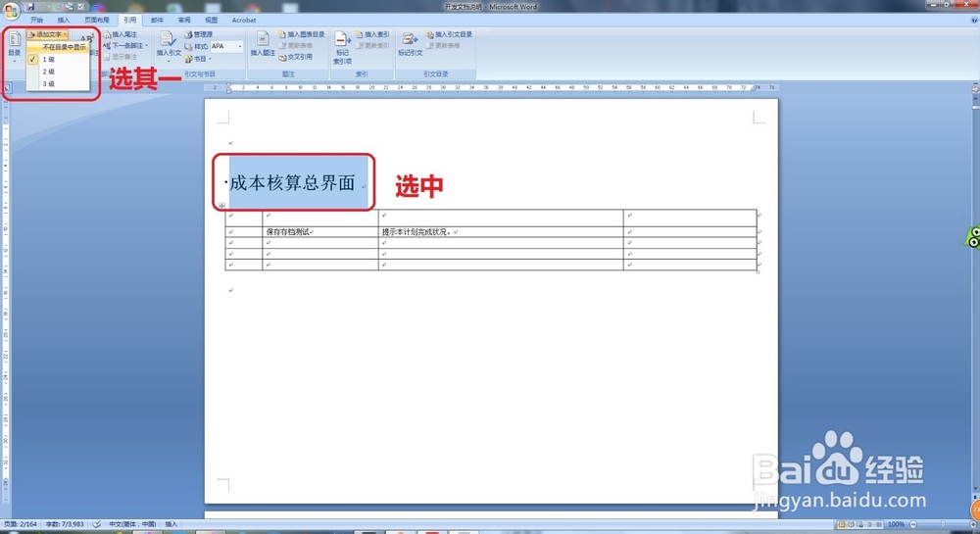Switch to full screen reading view

click(851, 524)
